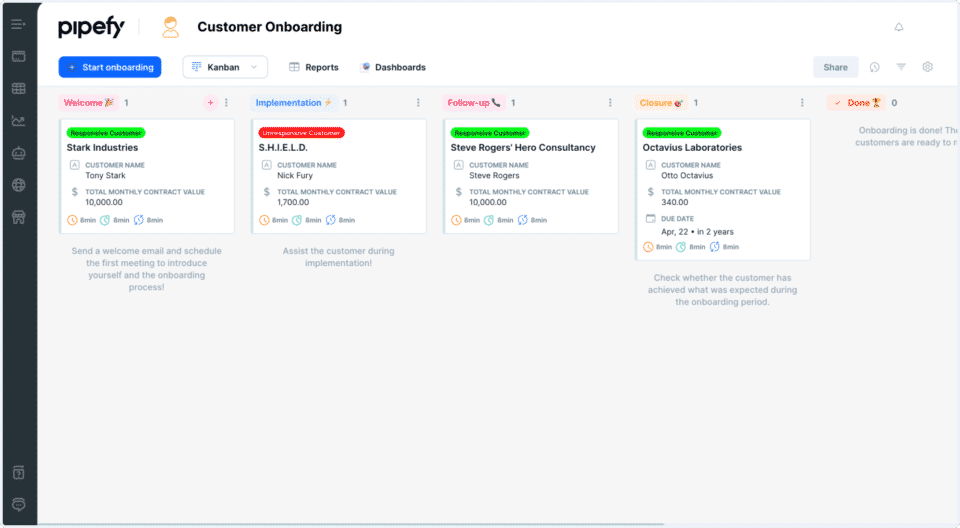The width and height of the screenshot is (960, 528).
Task: Open Implementation phase options menu
Action: pyautogui.click(x=418, y=103)
